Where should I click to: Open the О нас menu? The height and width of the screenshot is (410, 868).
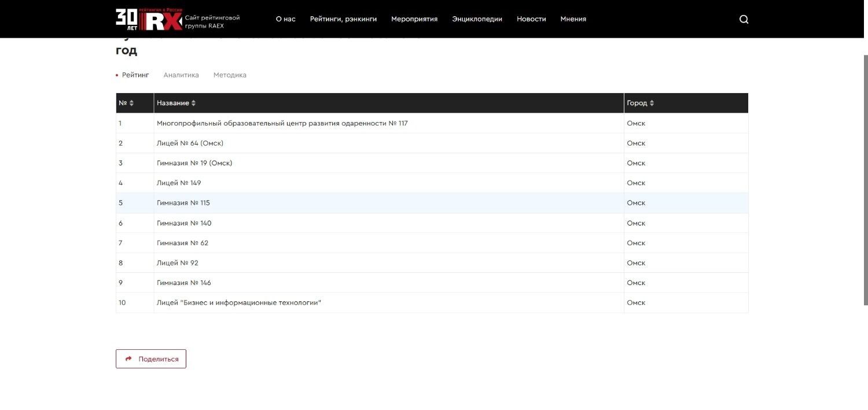pos(285,19)
